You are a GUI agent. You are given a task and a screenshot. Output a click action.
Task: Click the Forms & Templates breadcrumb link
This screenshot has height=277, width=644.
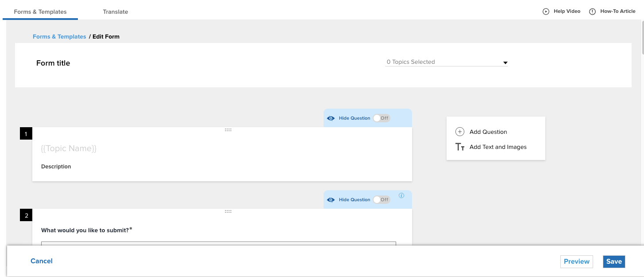(x=59, y=37)
